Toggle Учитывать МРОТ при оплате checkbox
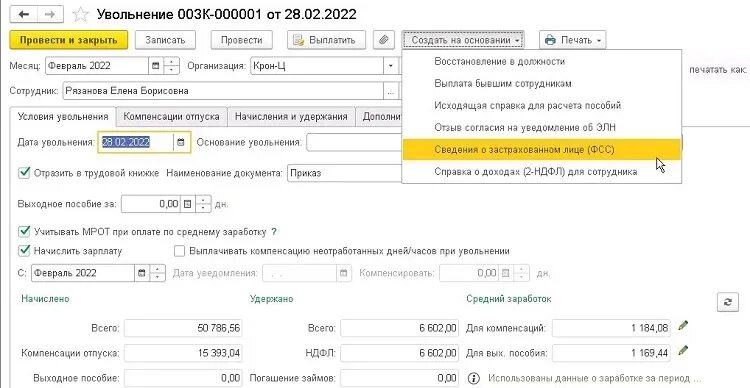Viewport: 750px width, 388px height. (x=23, y=232)
